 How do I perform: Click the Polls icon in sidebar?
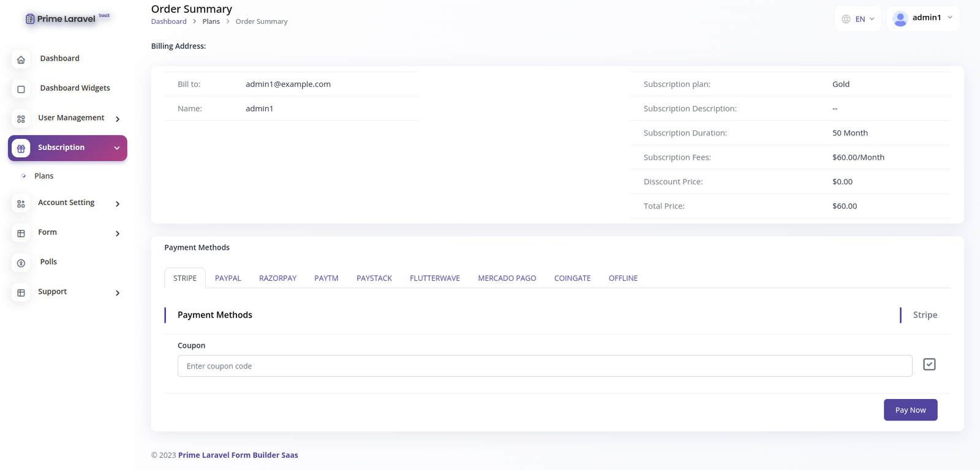point(21,263)
